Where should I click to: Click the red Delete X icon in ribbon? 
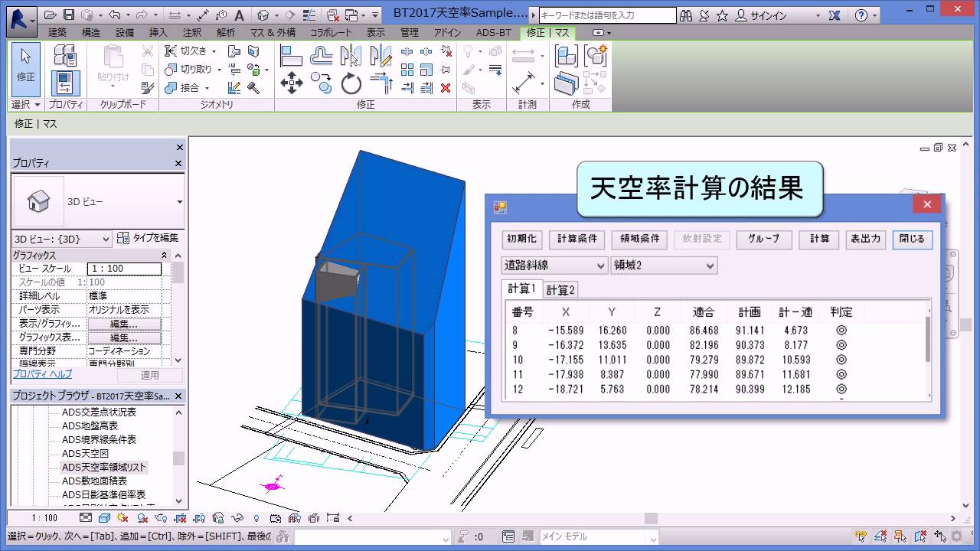coord(446,88)
